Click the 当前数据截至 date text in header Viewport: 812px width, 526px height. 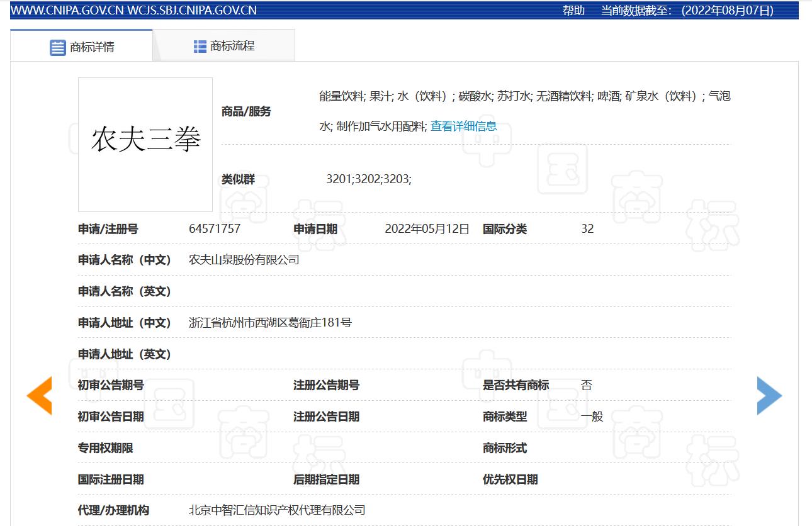[687, 10]
